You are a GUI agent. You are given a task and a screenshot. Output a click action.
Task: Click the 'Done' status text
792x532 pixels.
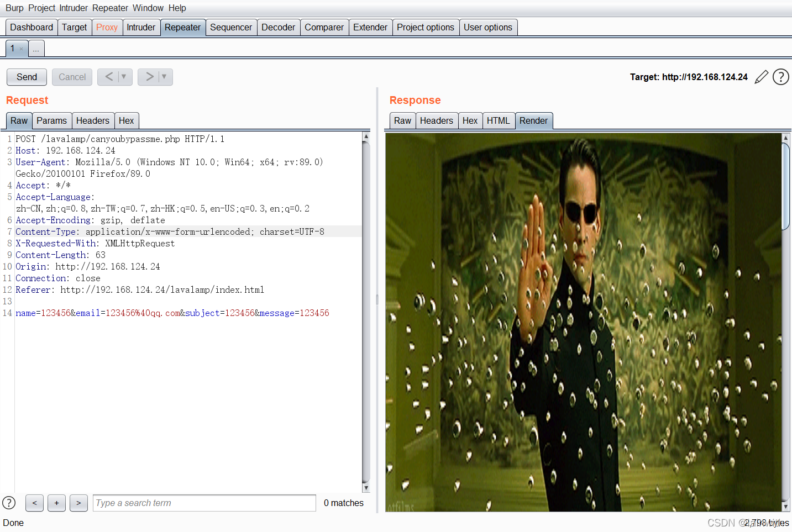point(13,523)
